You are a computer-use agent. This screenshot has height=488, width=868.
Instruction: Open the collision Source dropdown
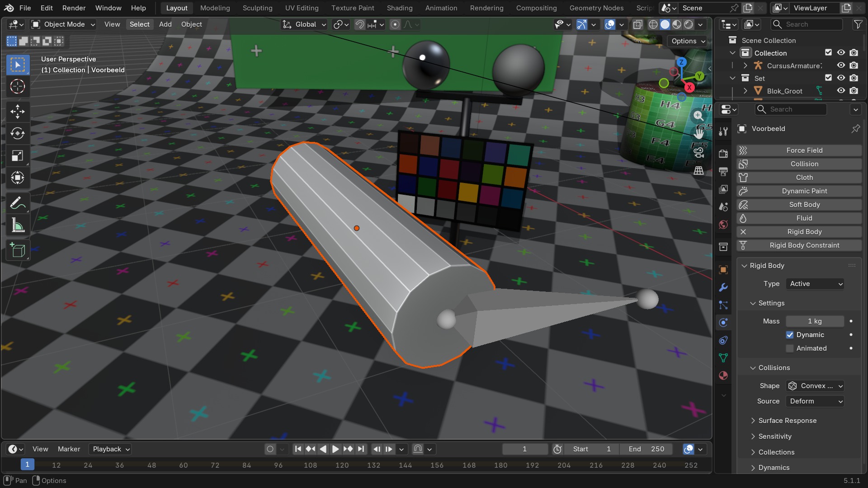(815, 401)
